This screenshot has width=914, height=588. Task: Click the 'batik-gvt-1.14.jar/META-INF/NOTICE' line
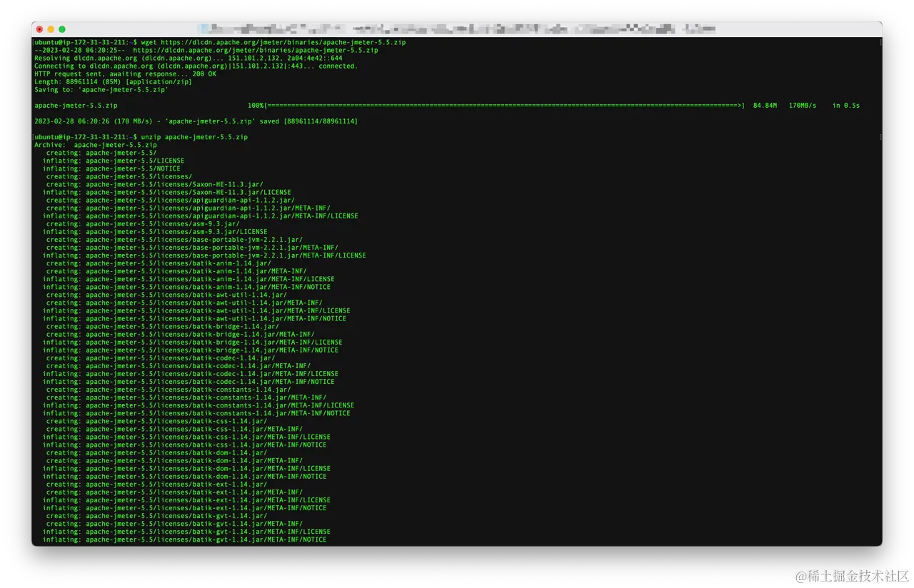[x=184, y=539]
